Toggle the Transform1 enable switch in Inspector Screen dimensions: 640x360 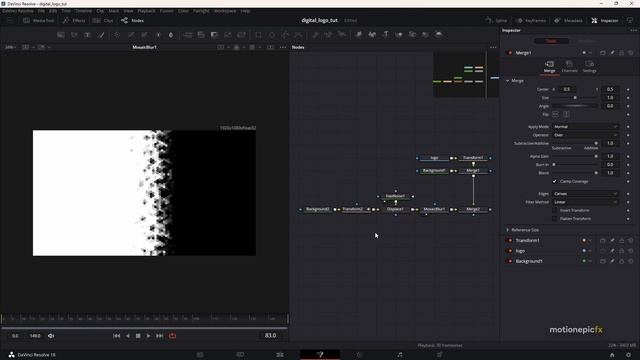click(x=509, y=240)
